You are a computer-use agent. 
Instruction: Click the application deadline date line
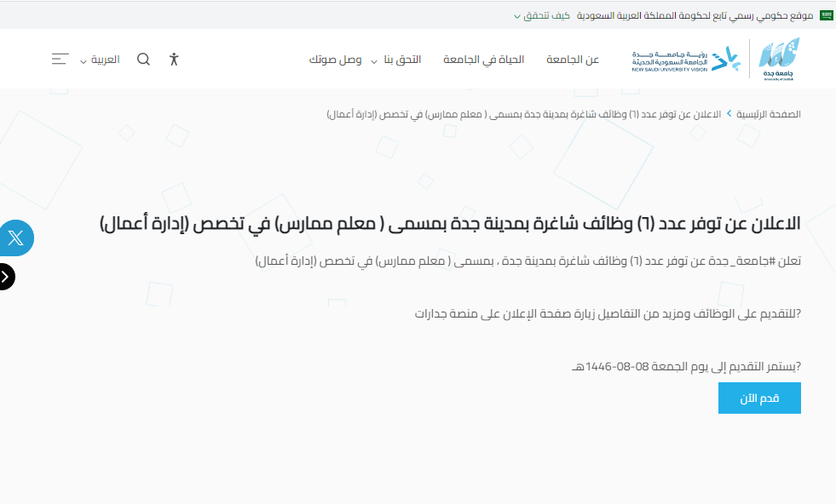pyautogui.click(x=686, y=367)
